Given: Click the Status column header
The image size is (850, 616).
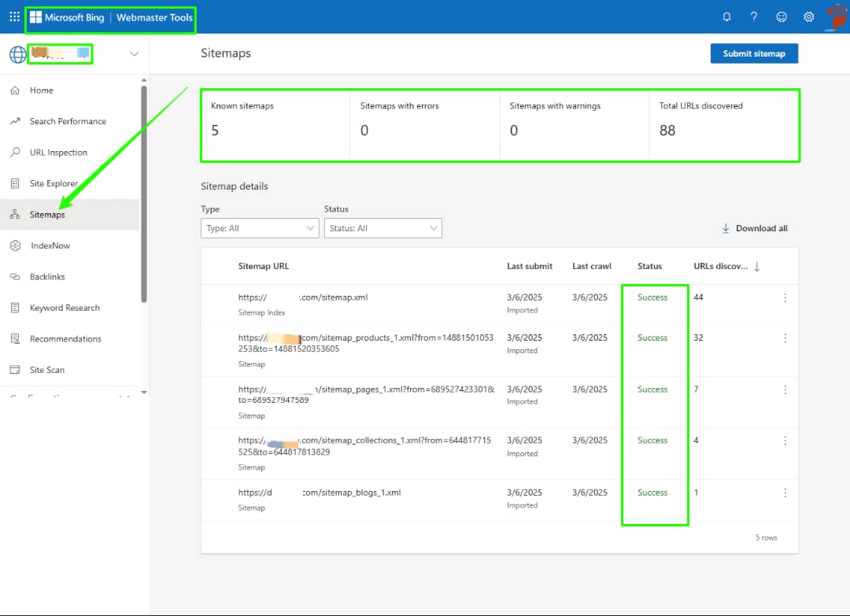Looking at the screenshot, I should (x=649, y=267).
